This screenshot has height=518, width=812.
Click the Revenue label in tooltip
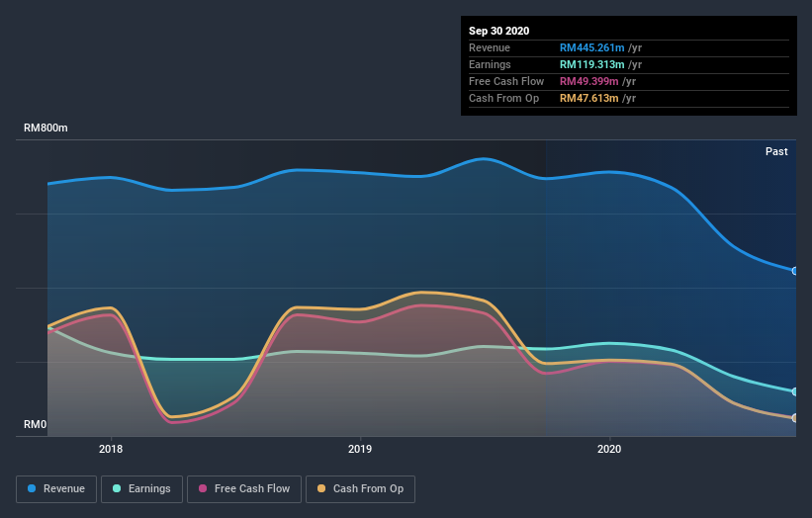click(x=490, y=47)
